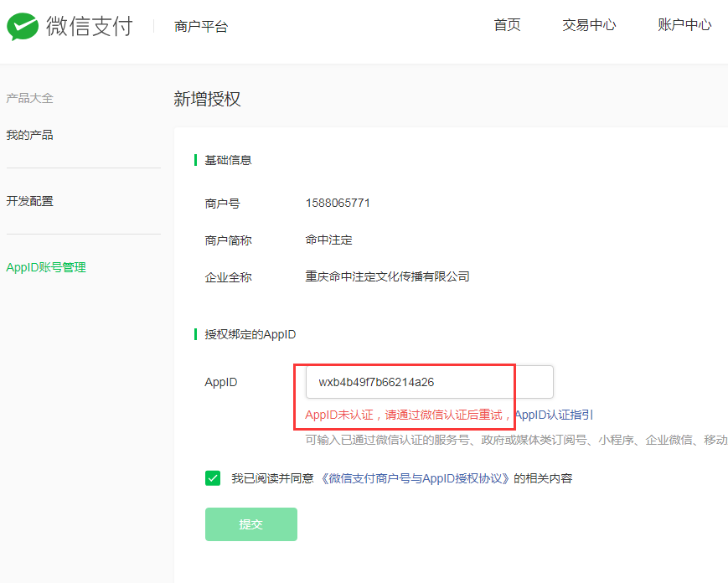Click the merchant number 1588065771
728x583 pixels.
338,203
